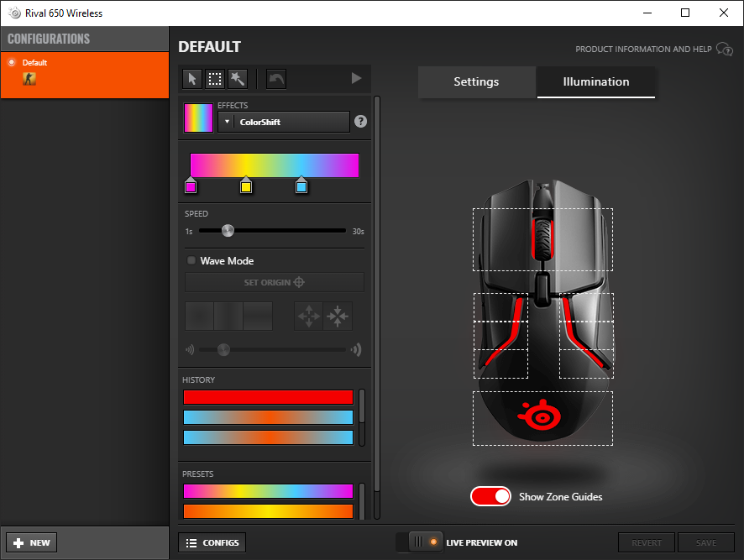The image size is (744, 560).
Task: Click the large wave width icon
Action: point(356,350)
